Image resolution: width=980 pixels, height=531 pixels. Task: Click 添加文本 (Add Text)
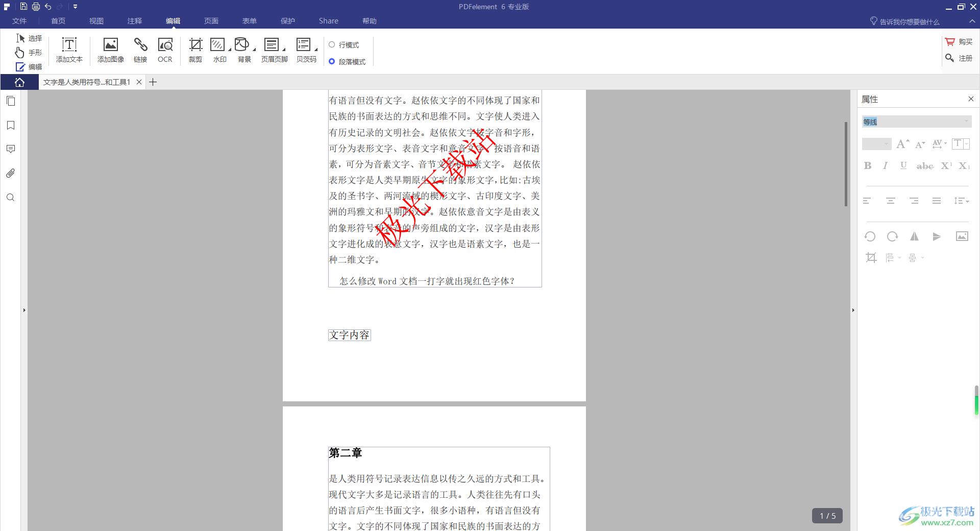[69, 50]
